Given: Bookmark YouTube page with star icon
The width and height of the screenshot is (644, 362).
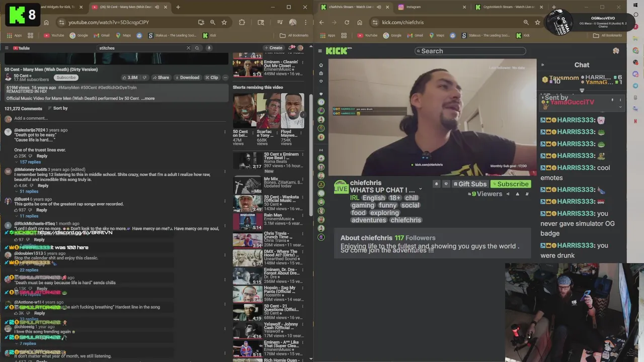Looking at the screenshot, I should (224, 22).
